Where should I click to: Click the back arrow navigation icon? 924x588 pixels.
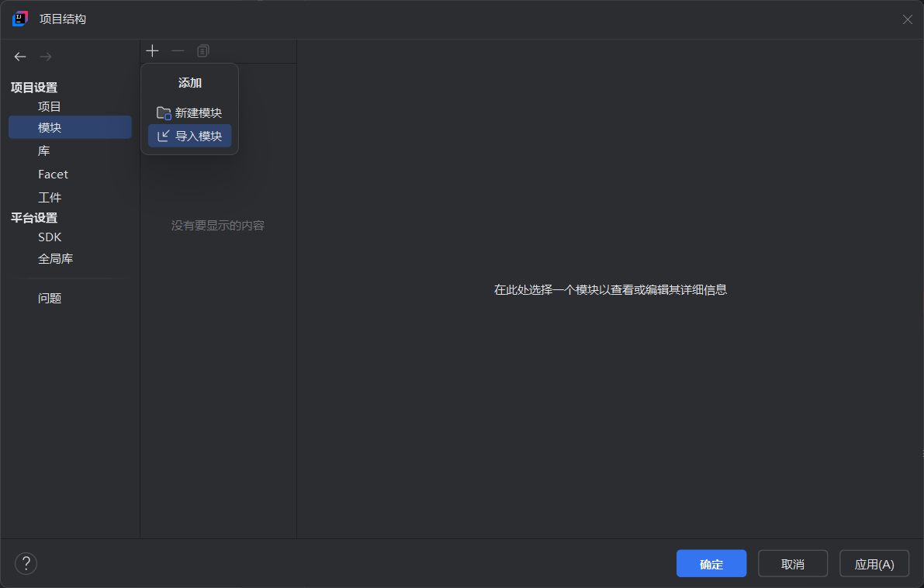[x=20, y=57]
